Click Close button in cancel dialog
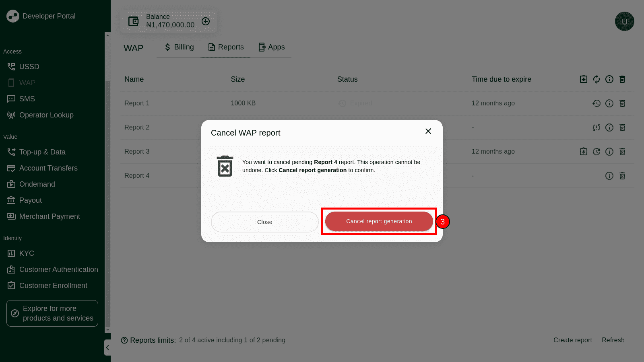 click(x=264, y=222)
